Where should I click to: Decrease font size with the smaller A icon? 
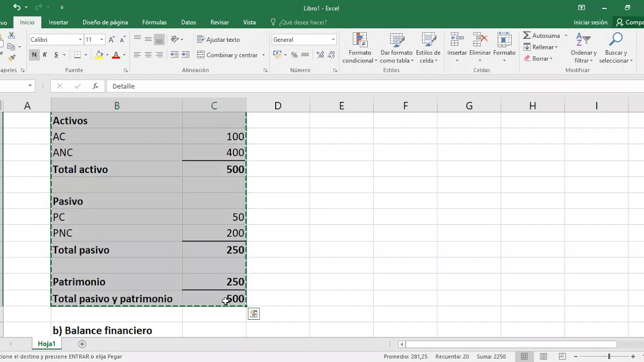coord(123,40)
